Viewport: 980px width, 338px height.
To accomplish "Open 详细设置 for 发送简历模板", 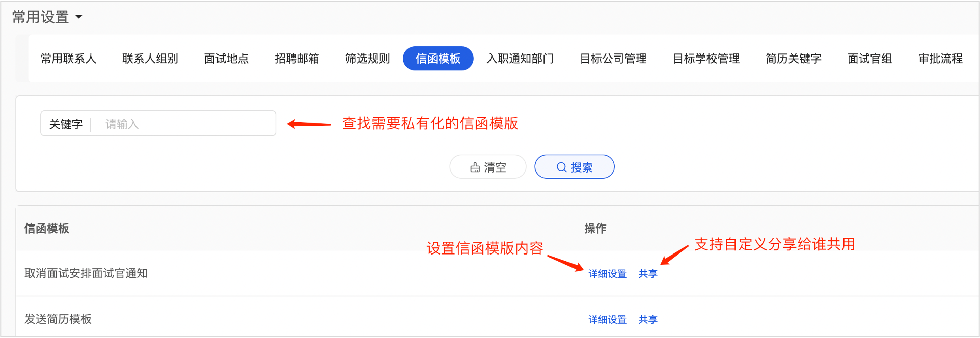I will 608,320.
